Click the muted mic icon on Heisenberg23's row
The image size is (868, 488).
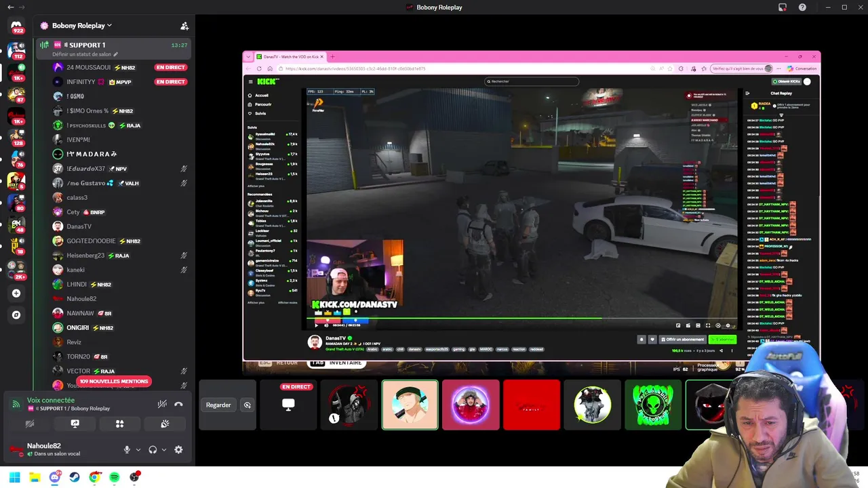tap(184, 256)
